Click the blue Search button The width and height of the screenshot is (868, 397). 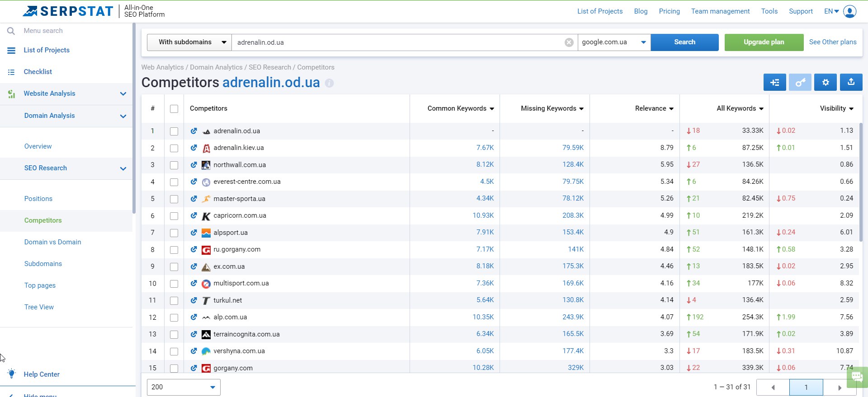[x=684, y=42]
